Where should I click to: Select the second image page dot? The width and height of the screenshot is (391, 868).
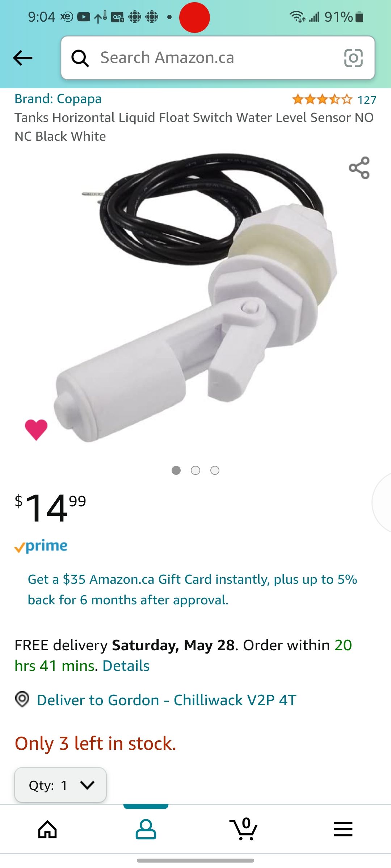pos(195,470)
